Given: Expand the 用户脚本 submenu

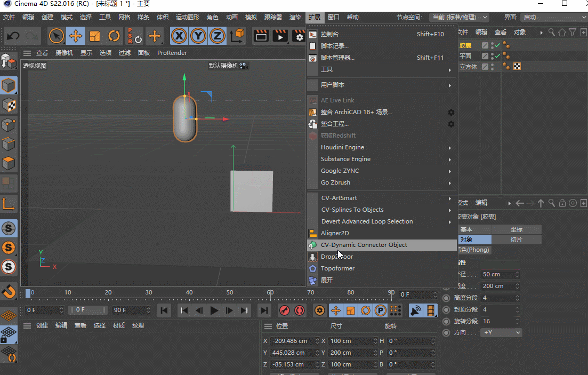Looking at the screenshot, I should [x=382, y=85].
